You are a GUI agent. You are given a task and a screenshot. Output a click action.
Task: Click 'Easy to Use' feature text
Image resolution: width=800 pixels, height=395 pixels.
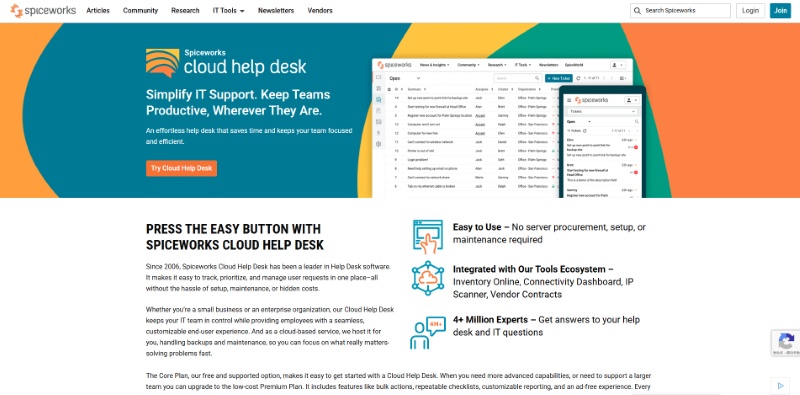[477, 227]
